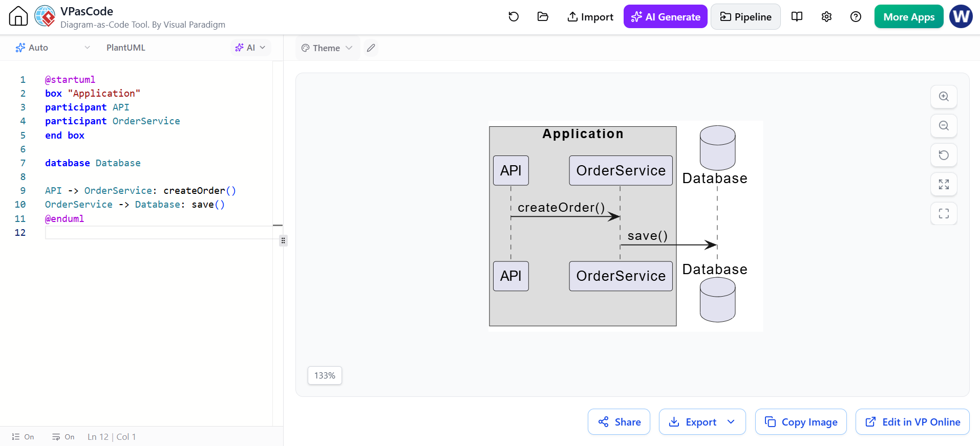This screenshot has height=446, width=980.
Task: Click the home icon in header
Action: [18, 16]
